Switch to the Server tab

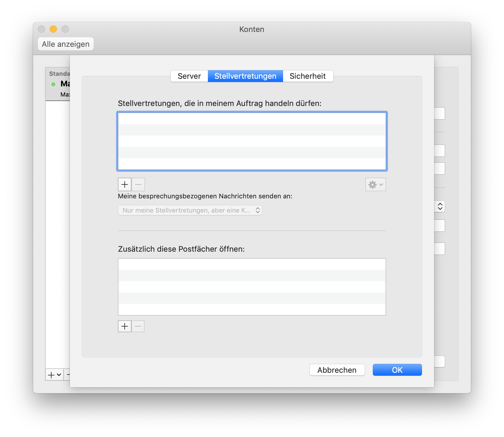click(x=189, y=76)
